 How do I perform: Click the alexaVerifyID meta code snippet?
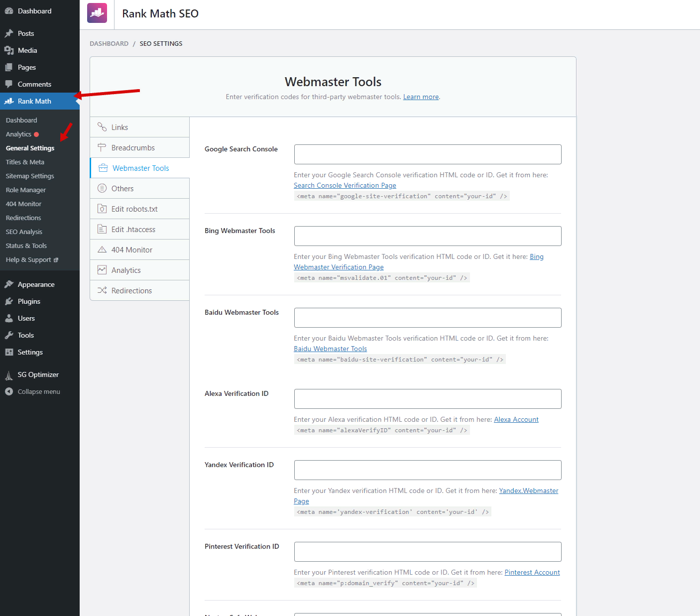point(382,430)
